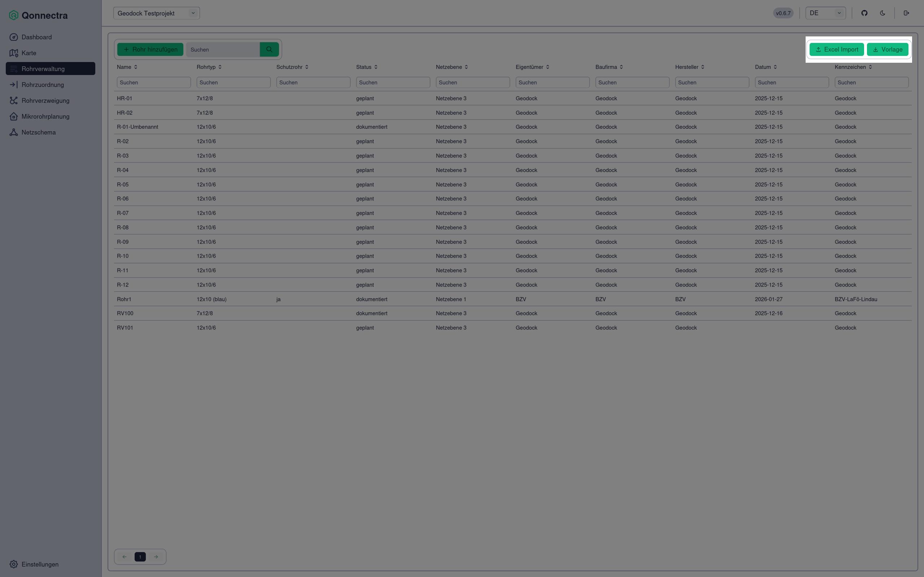Click the v0.6.7 version badge
The width and height of the screenshot is (924, 577).
[783, 13]
